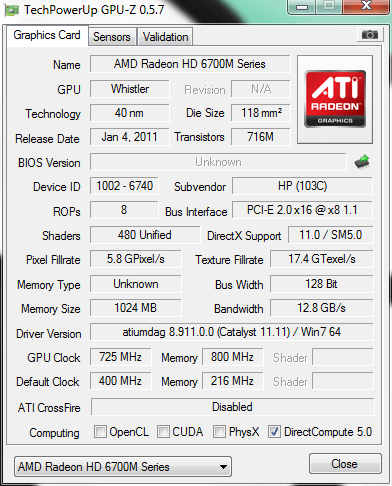Uncheck the DirectCompute 5.0 checkbox
Screen dimensions: 392x486
point(274,431)
